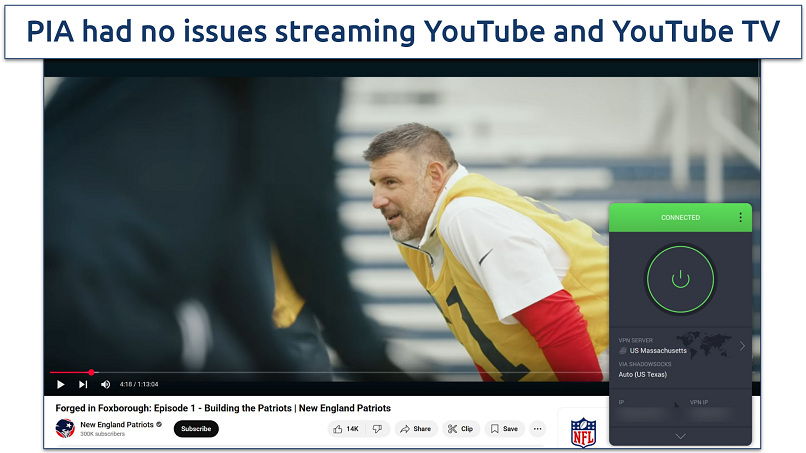Image resolution: width=806 pixels, height=453 pixels.
Task: Subscribe to New England Patriots channel
Action: 196,428
